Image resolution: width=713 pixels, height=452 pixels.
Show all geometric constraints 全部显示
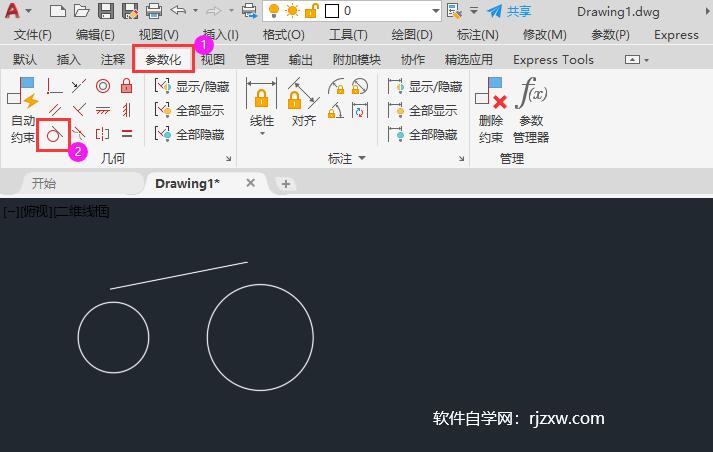[x=189, y=110]
